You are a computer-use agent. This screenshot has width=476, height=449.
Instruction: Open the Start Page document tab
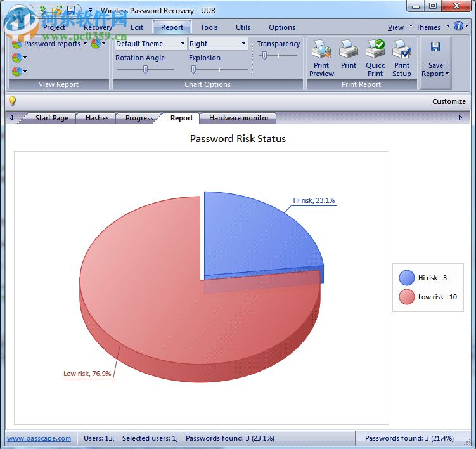click(x=51, y=118)
